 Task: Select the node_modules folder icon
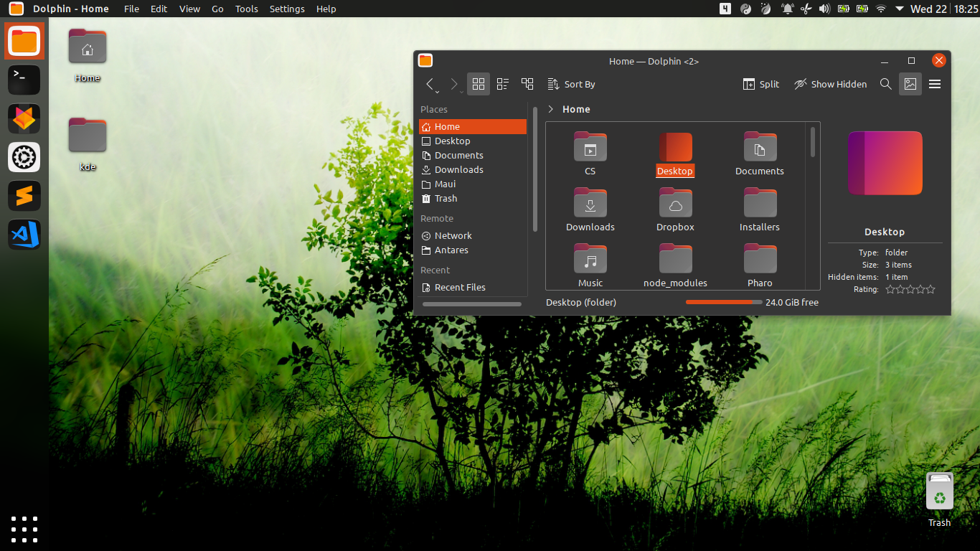pyautogui.click(x=675, y=259)
